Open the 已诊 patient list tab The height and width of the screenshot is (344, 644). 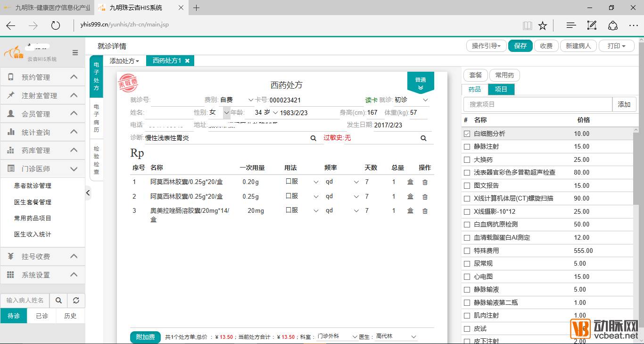point(42,316)
